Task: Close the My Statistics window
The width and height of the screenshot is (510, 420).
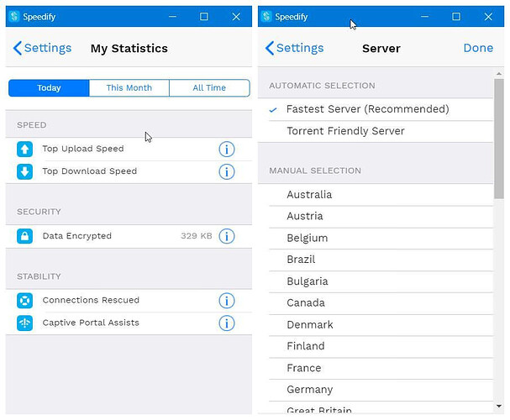Action: [x=236, y=16]
